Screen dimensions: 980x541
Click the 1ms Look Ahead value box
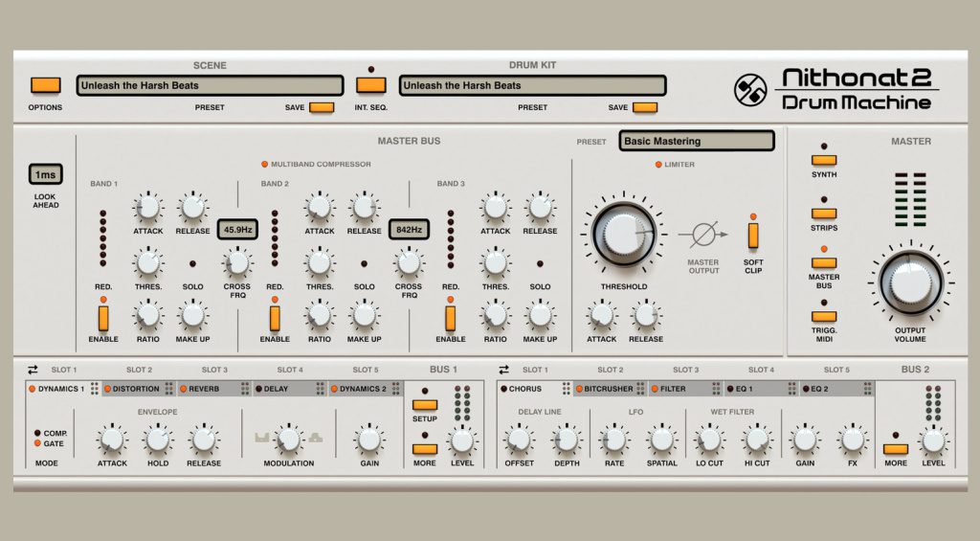coord(46,174)
